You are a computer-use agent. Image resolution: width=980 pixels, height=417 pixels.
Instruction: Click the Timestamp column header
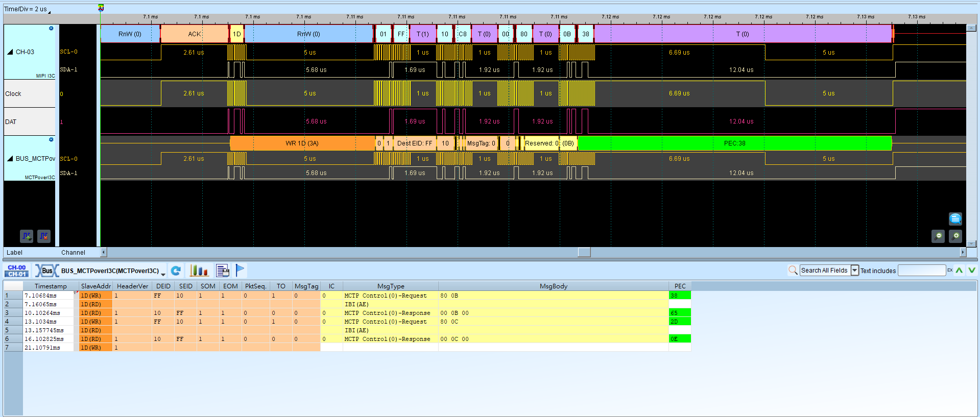point(51,286)
